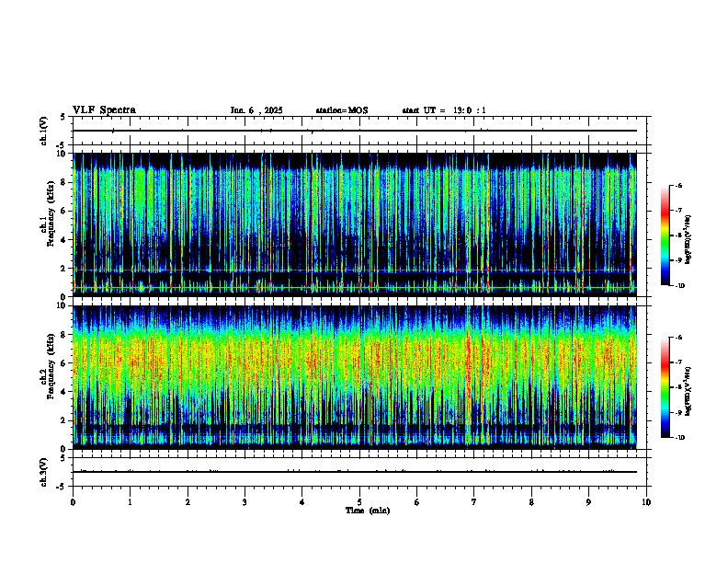The width and height of the screenshot is (728, 563).
Task: Click time axis tick label "8"
Action: 531,502
